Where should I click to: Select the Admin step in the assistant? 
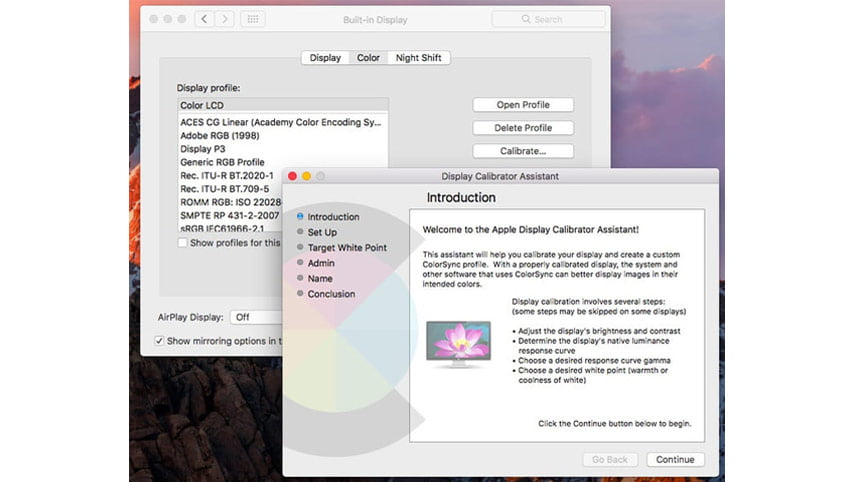[315, 263]
